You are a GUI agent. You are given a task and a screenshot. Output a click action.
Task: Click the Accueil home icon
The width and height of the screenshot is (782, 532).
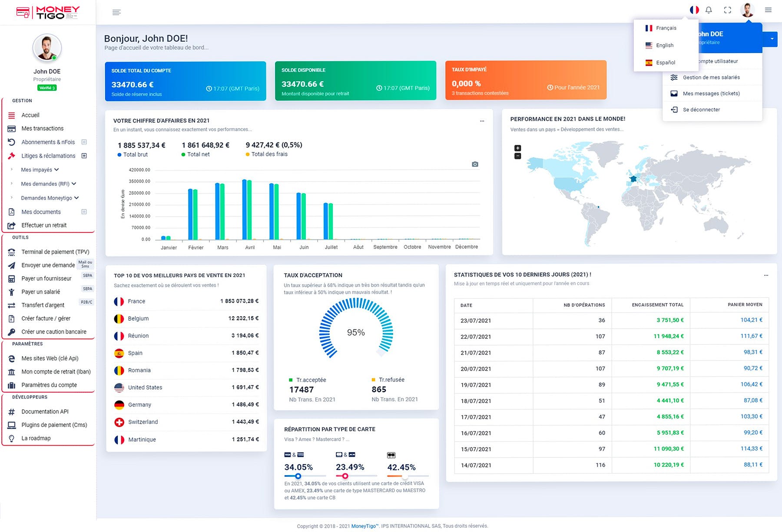point(12,115)
